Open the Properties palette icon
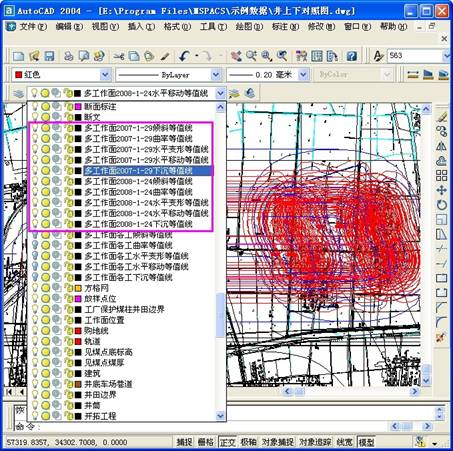 (x=301, y=56)
